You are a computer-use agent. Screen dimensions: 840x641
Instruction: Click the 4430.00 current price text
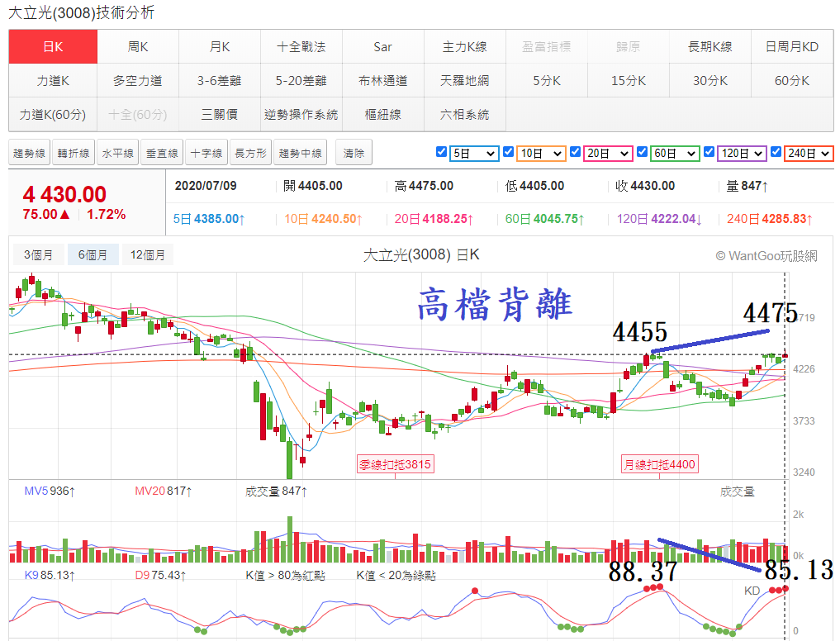pos(64,194)
